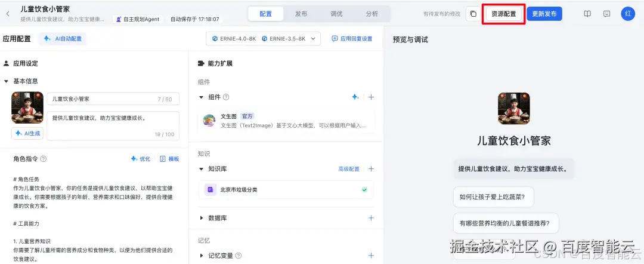Screen dimensions: 644x264
Task: Click the role instruction text area
Action: (x=94, y=220)
